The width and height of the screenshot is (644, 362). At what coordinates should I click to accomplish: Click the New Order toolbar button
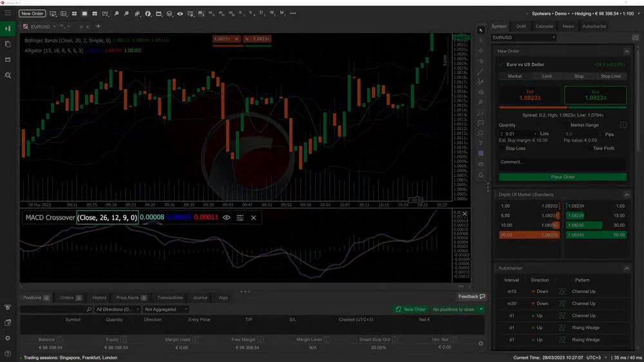[32, 14]
